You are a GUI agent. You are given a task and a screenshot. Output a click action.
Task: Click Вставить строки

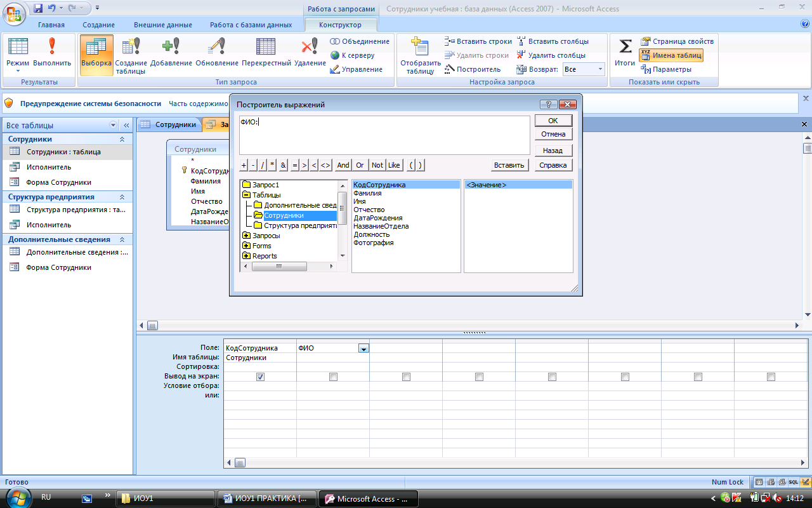(478, 41)
